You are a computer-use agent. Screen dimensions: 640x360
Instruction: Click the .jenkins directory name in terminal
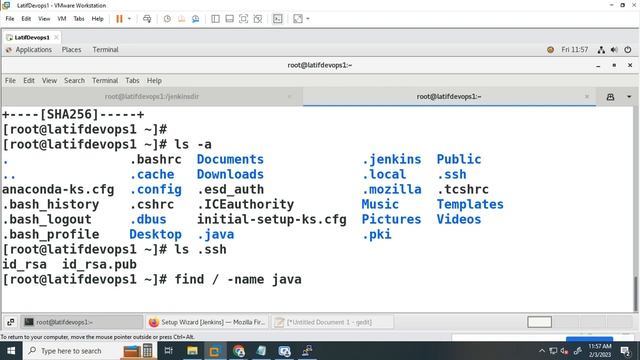[x=391, y=159]
